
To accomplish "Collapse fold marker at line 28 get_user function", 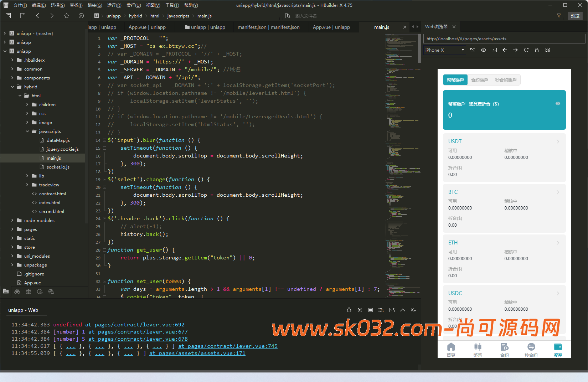I will tap(104, 250).
